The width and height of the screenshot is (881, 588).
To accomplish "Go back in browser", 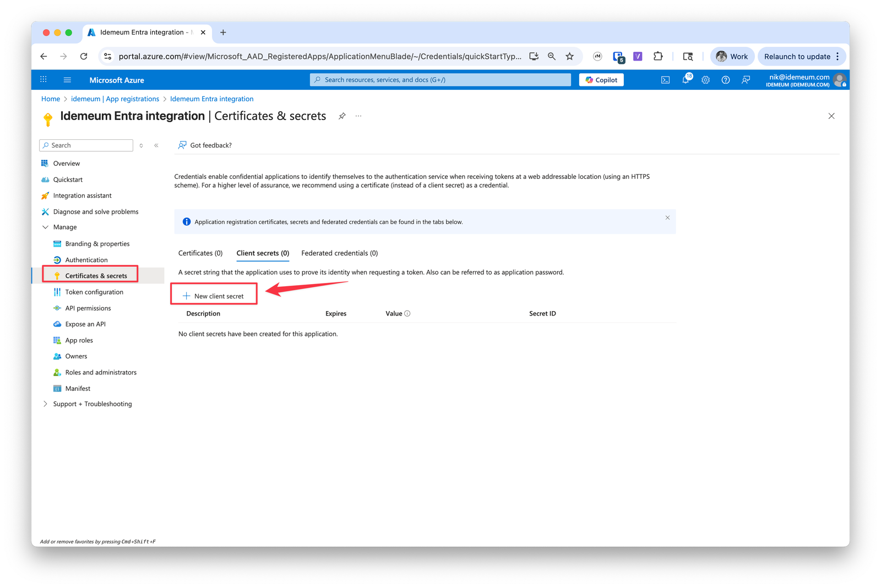I will coord(44,56).
